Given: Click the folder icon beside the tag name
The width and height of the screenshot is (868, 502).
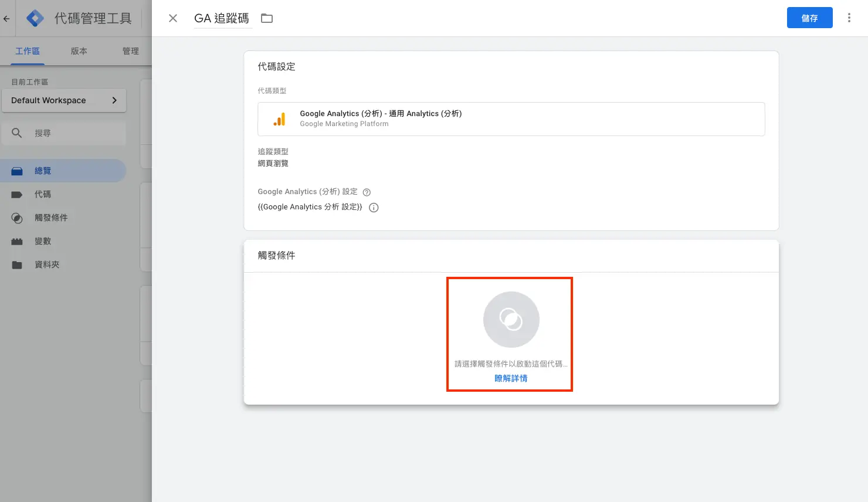Looking at the screenshot, I should coord(267,18).
